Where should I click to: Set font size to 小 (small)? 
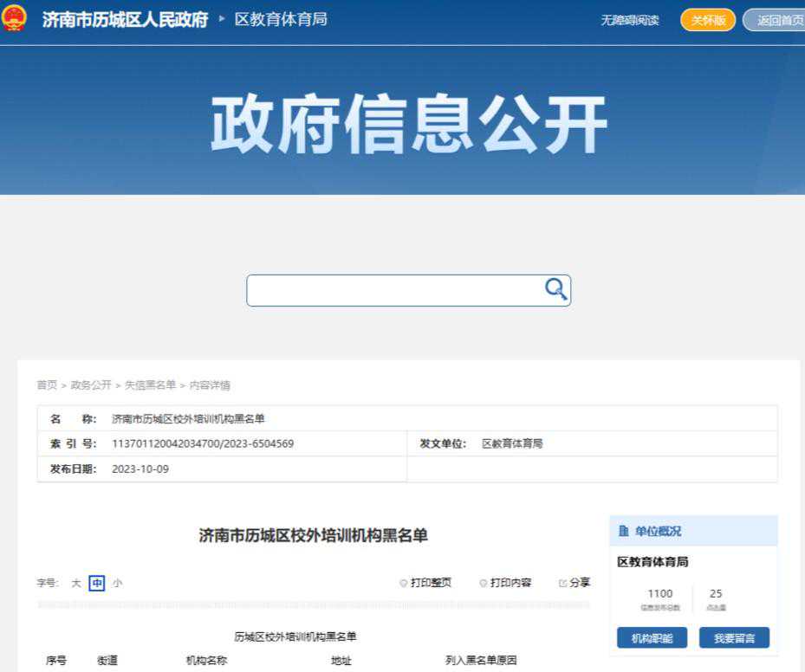117,583
